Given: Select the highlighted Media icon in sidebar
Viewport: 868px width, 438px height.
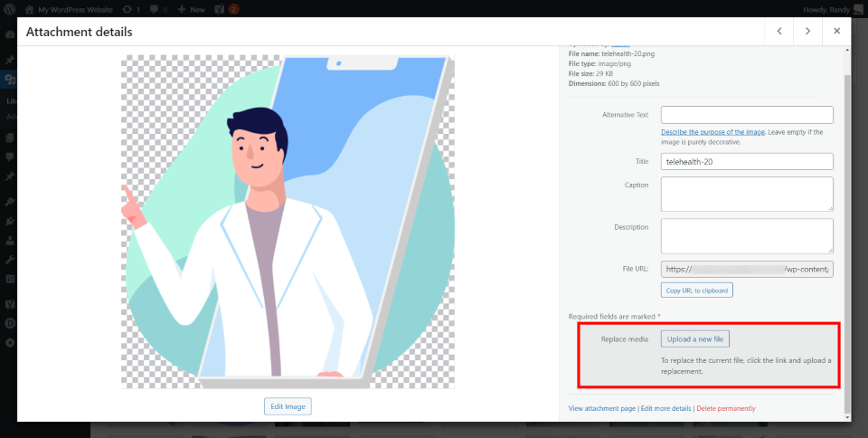Looking at the screenshot, I should [9, 80].
